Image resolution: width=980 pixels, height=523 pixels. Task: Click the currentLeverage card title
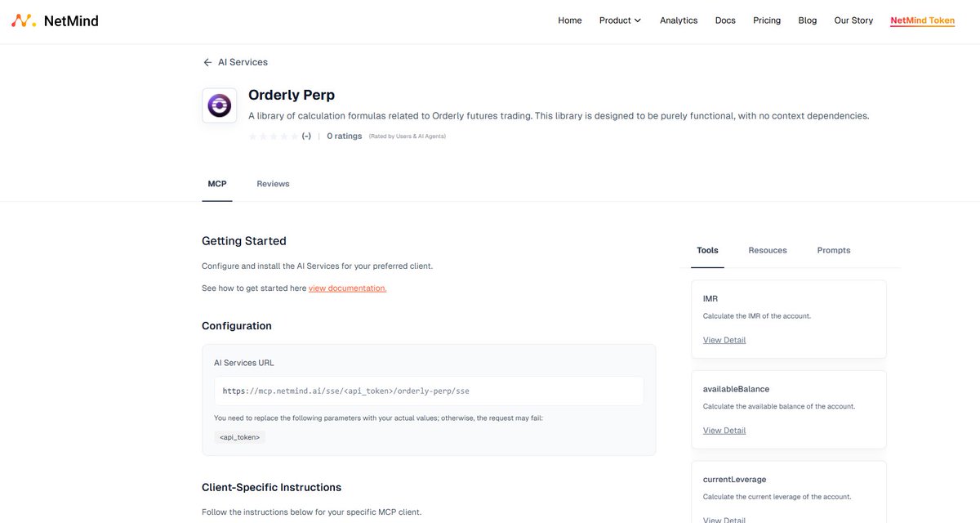coord(734,480)
